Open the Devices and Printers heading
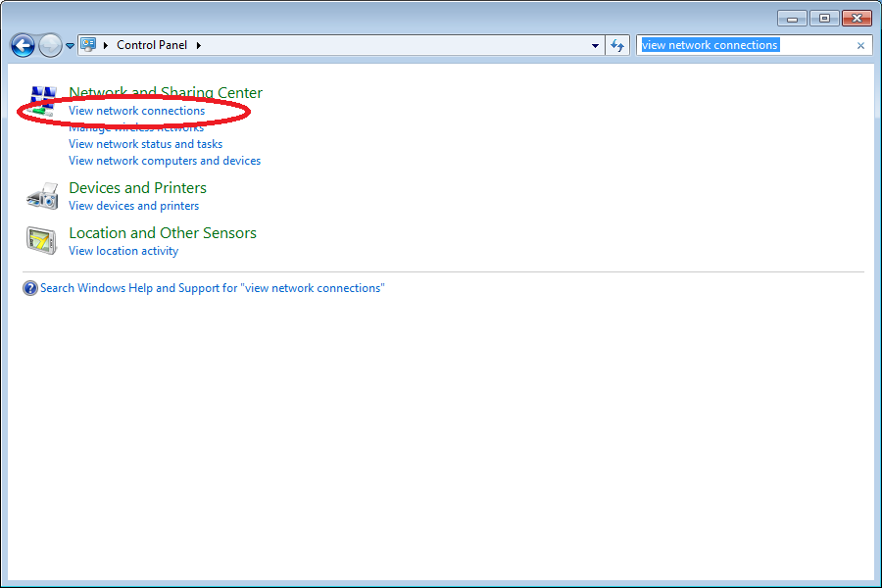This screenshot has width=882, height=588. point(137,188)
